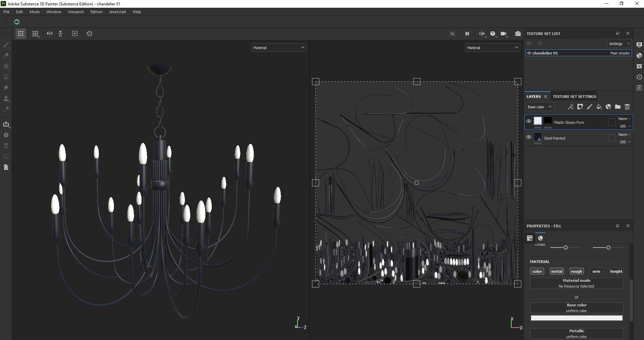The height and width of the screenshot is (340, 644).
Task: Switch to Texture Set Settings tab
Action: (574, 97)
